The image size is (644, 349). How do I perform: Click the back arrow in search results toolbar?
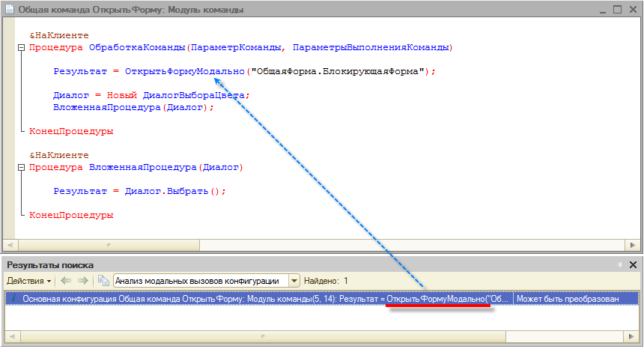64,281
